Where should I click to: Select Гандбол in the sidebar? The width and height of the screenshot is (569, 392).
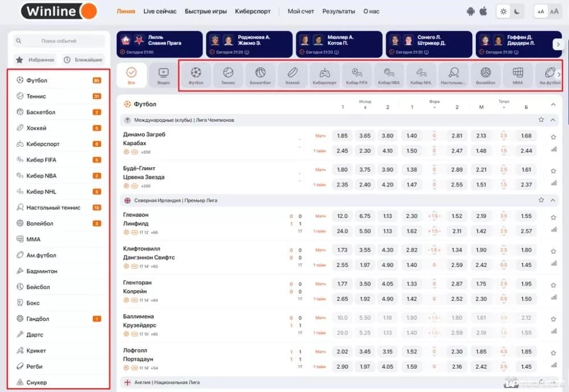[x=59, y=319]
